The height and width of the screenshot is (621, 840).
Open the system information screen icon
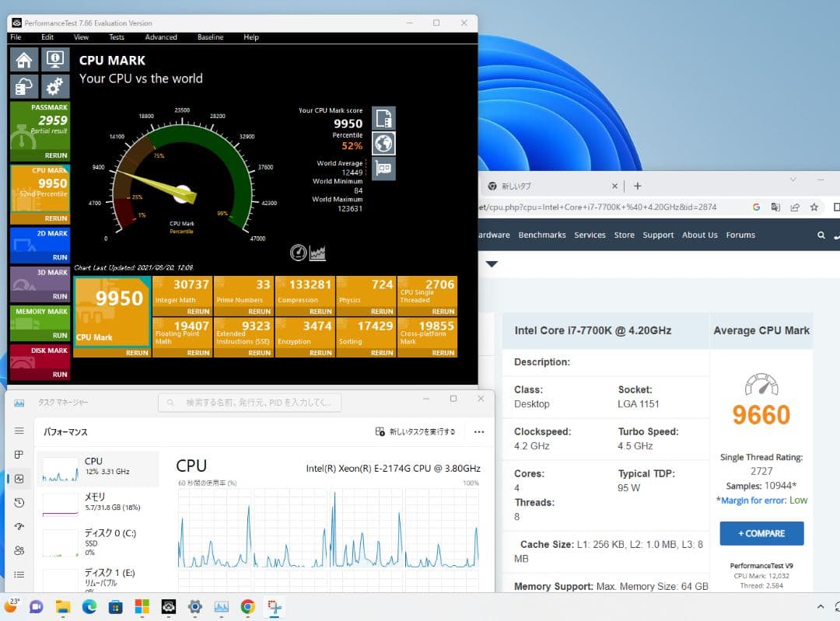54,59
